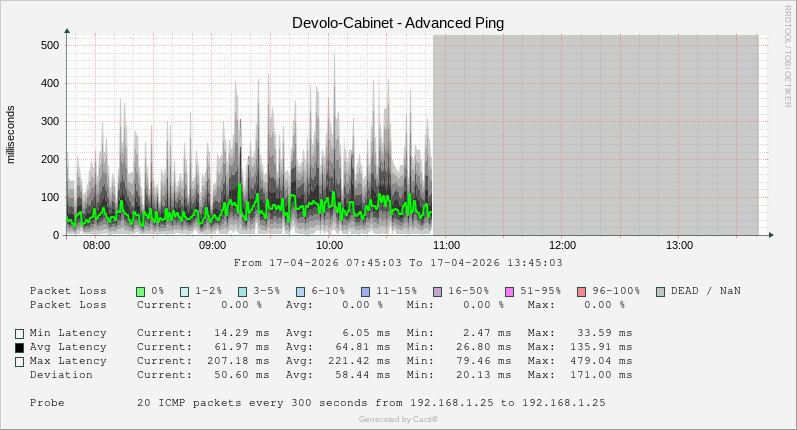Select the 6-10% packet loss legend swatch
Image resolution: width=797 pixels, height=430 pixels.
pyautogui.click(x=301, y=291)
